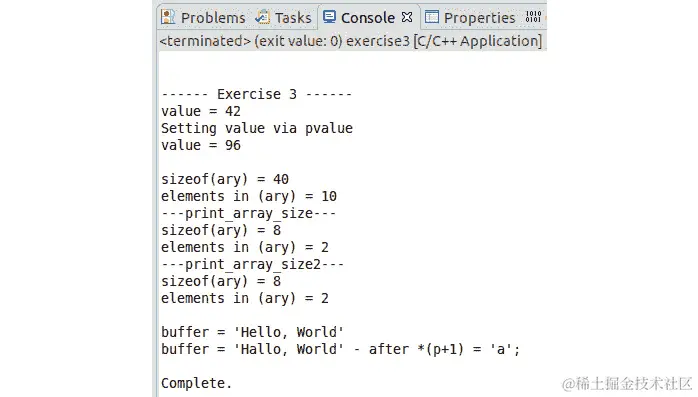Click the terminated exercise3 status line
698x397 pixels.
click(351, 41)
